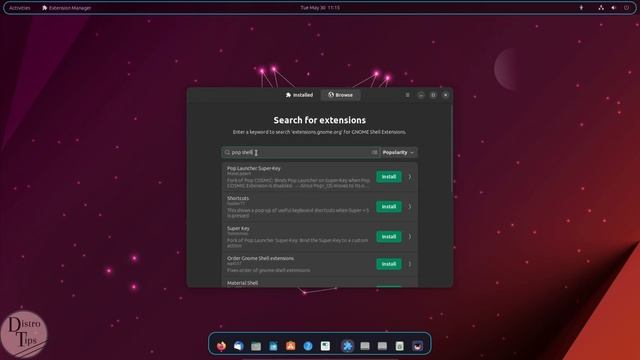Click the network status icon

601,8
